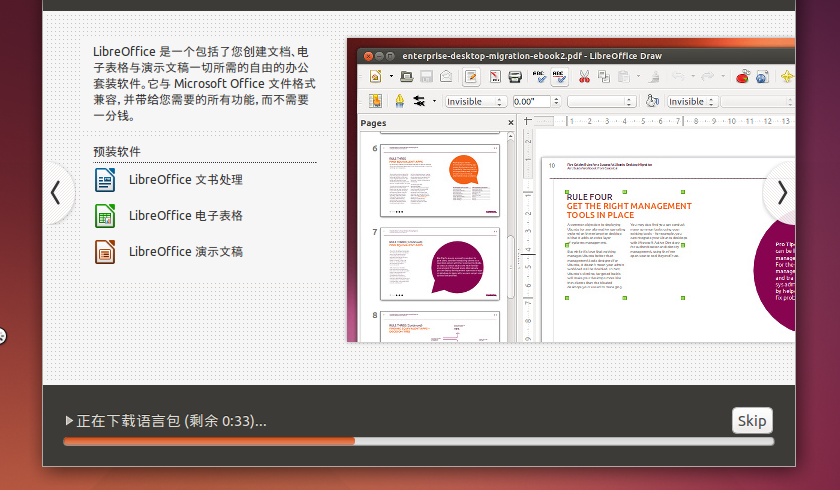Close the Pages panel with its X

click(x=511, y=123)
